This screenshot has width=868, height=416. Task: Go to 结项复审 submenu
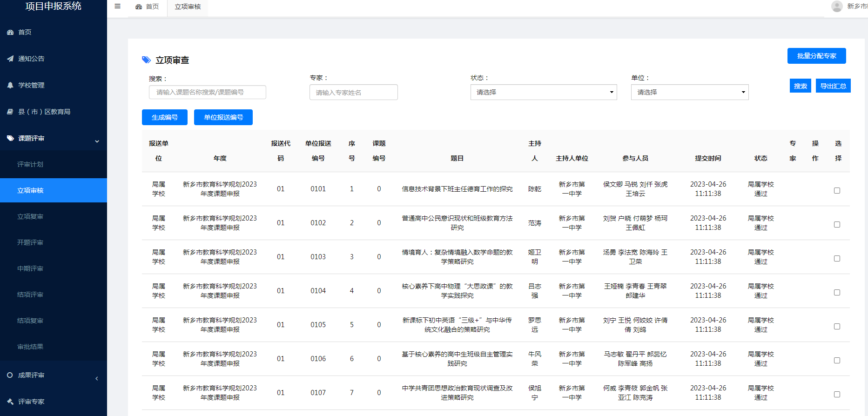coord(54,321)
